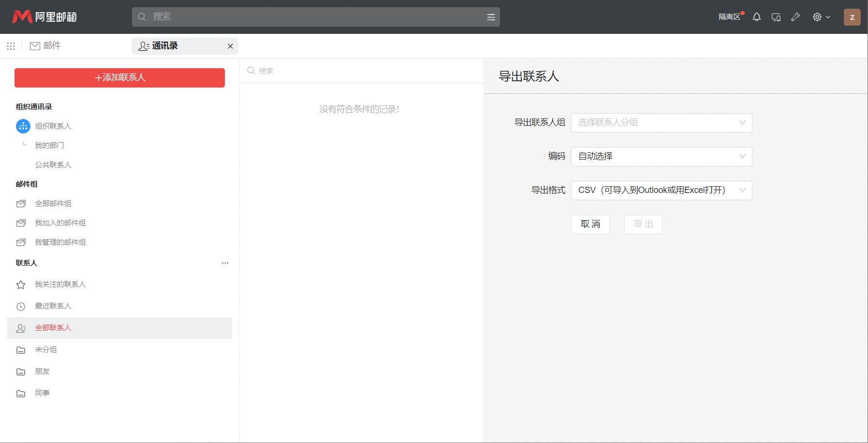
Task: Expand the 导出联系人组 group dropdown
Action: tap(661, 123)
